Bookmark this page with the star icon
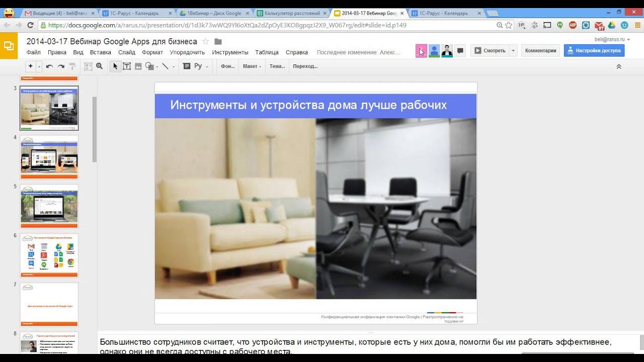Viewport: 644px width, 362px height. pyautogui.click(x=509, y=25)
